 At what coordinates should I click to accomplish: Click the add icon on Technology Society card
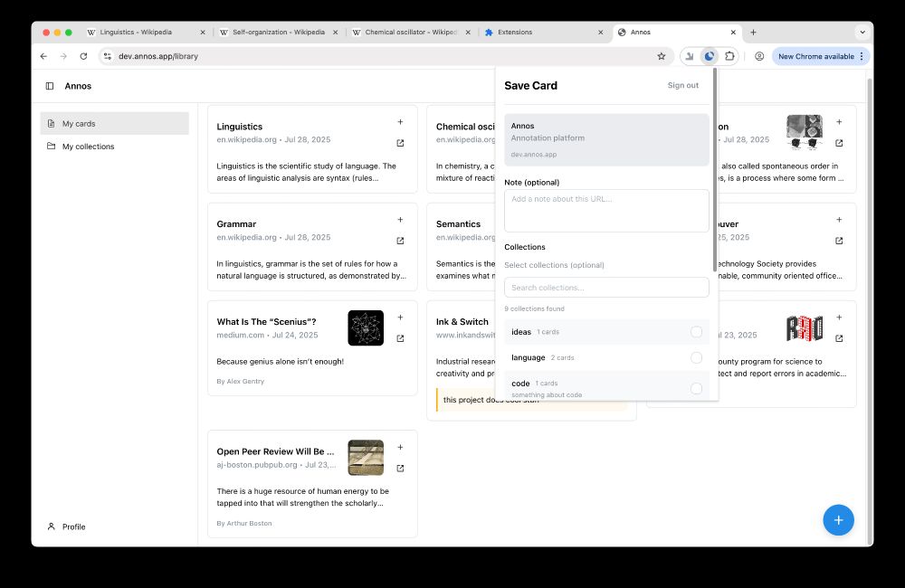(839, 220)
